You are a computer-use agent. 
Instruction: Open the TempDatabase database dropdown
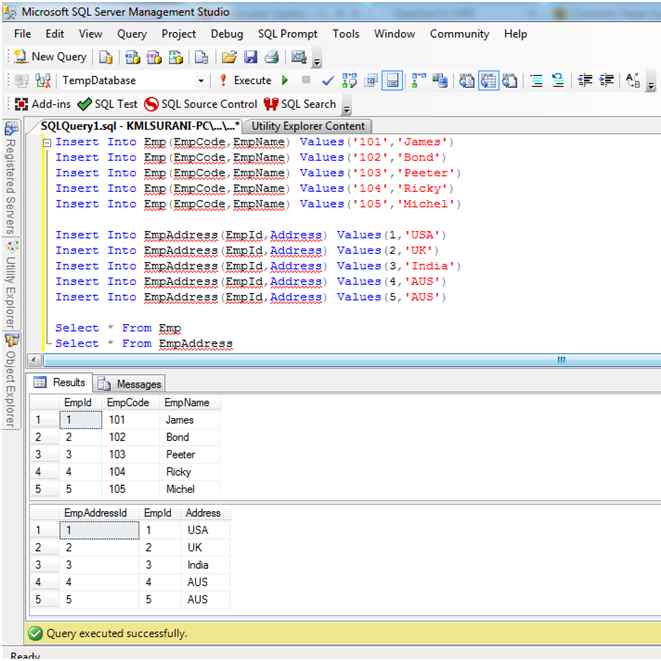pyautogui.click(x=201, y=81)
